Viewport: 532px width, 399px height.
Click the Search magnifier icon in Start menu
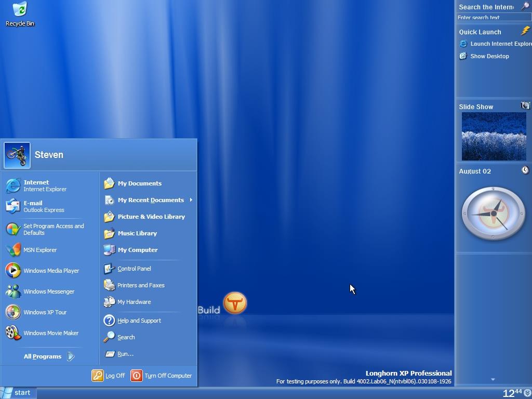click(x=109, y=337)
